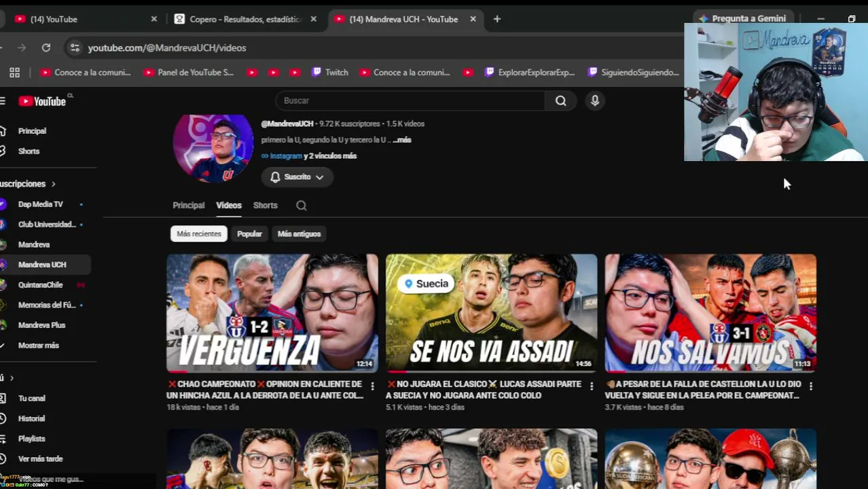Image resolution: width=868 pixels, height=489 pixels.
Task: Click Mostrar más in subscriptions list
Action: tap(39, 345)
